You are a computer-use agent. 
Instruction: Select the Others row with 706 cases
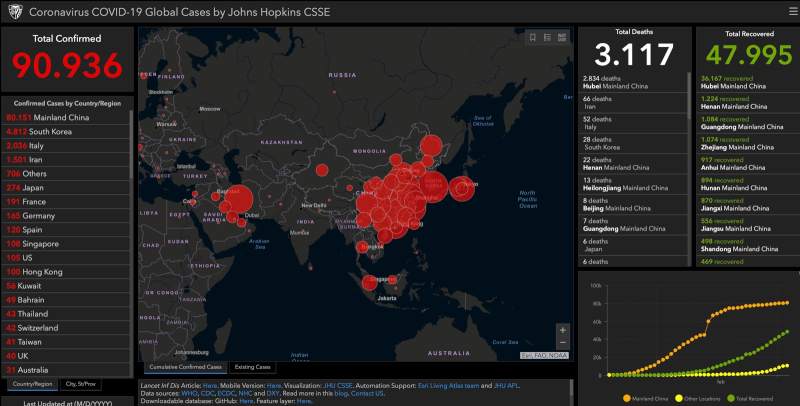point(66,173)
